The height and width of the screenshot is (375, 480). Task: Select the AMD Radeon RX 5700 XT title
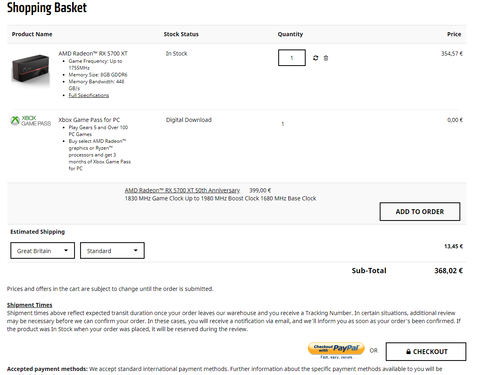tap(93, 53)
